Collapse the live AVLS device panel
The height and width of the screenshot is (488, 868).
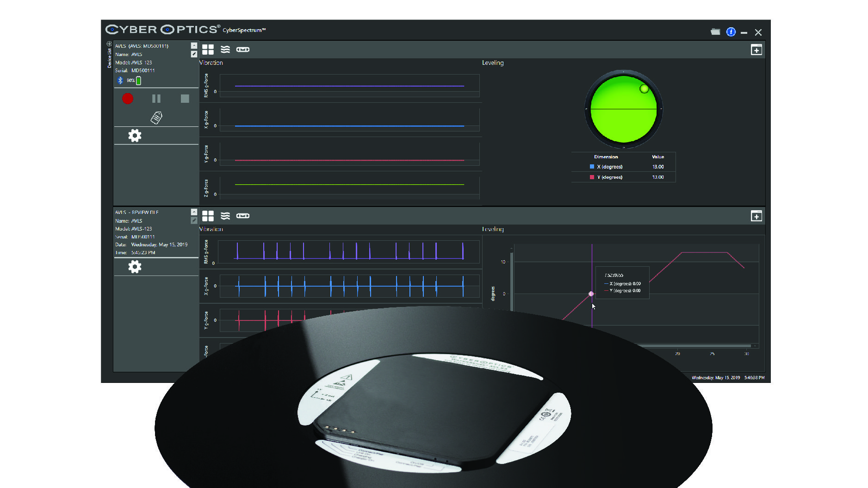click(194, 45)
